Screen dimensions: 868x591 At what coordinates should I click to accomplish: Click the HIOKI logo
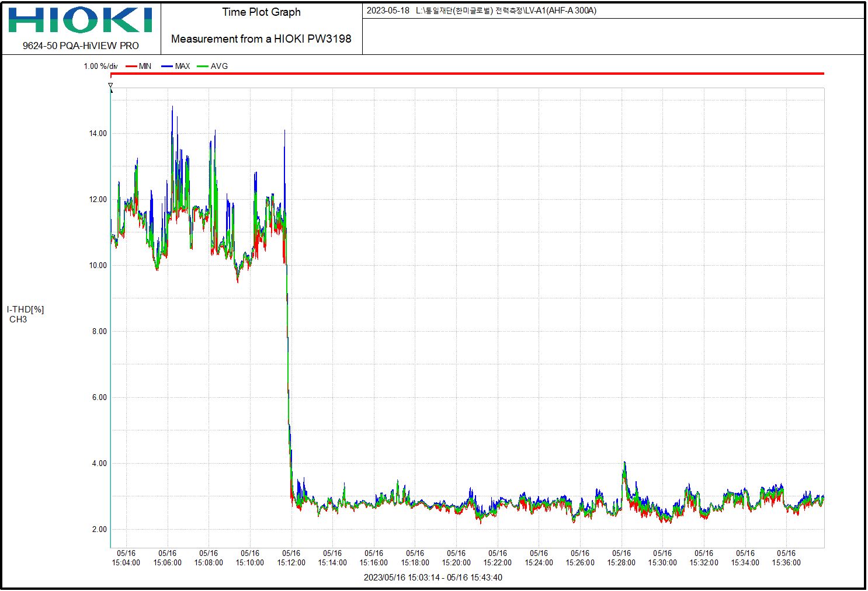(81, 20)
